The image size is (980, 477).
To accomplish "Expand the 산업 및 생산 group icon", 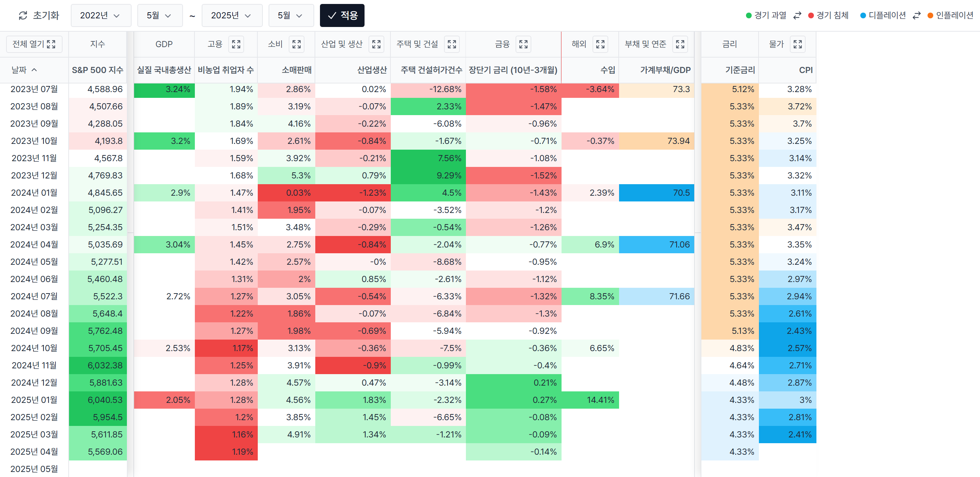I will (x=376, y=44).
